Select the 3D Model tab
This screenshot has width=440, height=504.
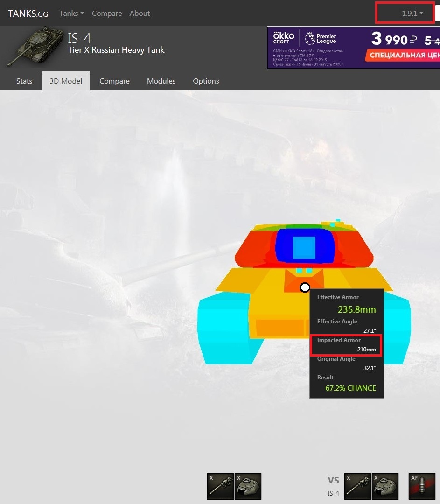66,81
